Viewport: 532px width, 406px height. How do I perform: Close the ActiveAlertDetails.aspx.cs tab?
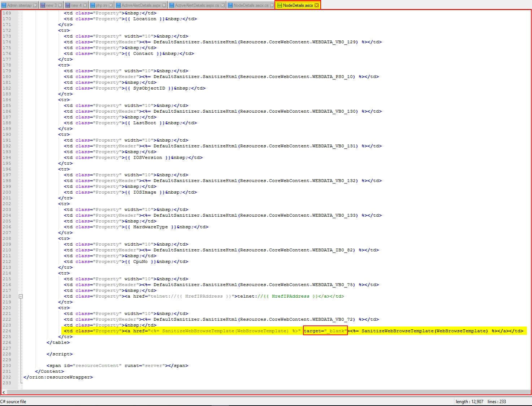click(x=222, y=5)
